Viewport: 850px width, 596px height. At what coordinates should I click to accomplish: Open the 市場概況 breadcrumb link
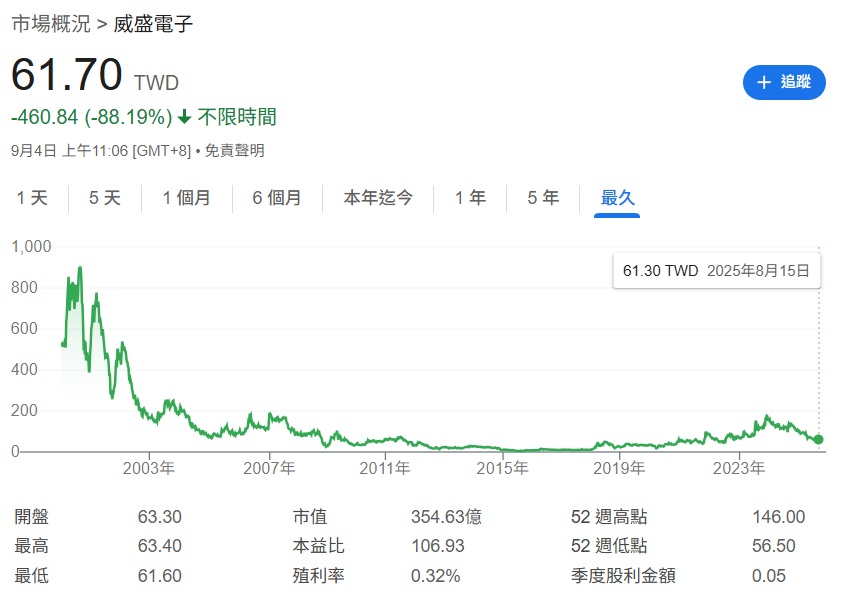[51, 24]
